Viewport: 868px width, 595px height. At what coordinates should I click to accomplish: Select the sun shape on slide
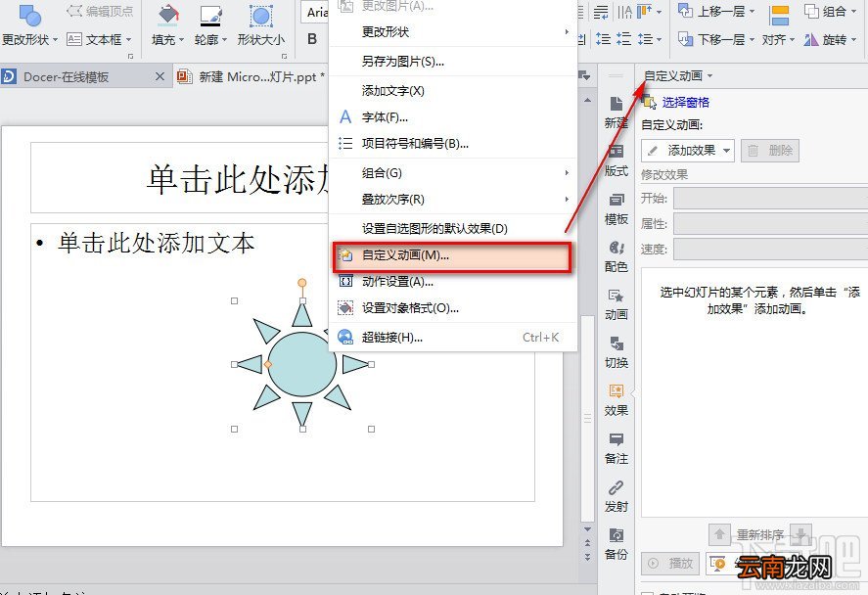pos(302,364)
